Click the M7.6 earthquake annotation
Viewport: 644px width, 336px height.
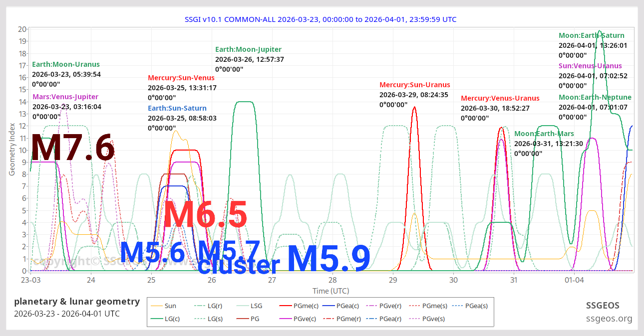click(73, 148)
